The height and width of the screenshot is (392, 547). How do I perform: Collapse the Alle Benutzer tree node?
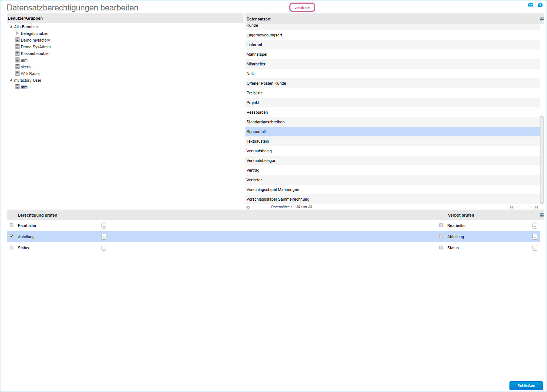tap(11, 27)
